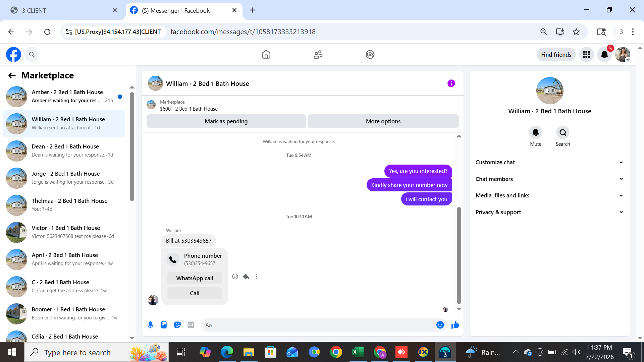644x362 pixels.
Task: Click the Call button
Action: (x=195, y=293)
